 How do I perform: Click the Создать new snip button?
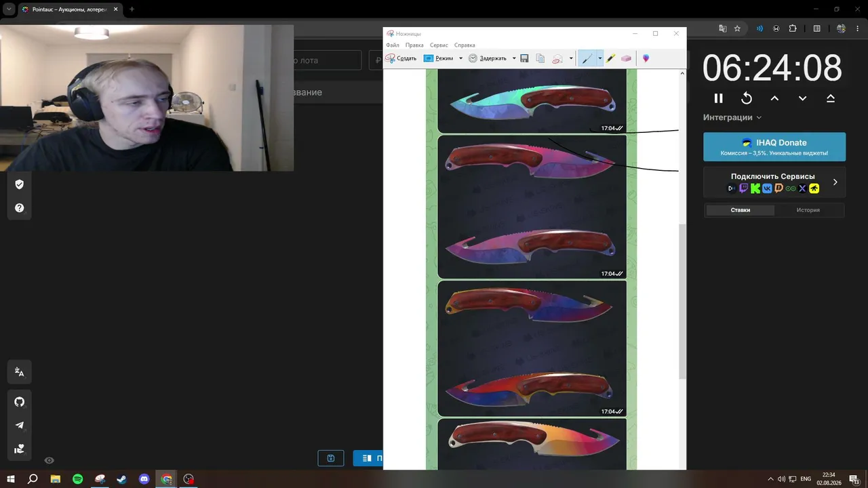point(401,58)
